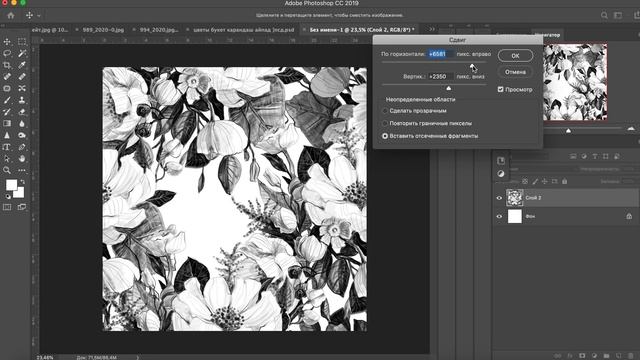The width and height of the screenshot is (640, 360).
Task: Click the Background layer lock icon
Action: [x=629, y=216]
